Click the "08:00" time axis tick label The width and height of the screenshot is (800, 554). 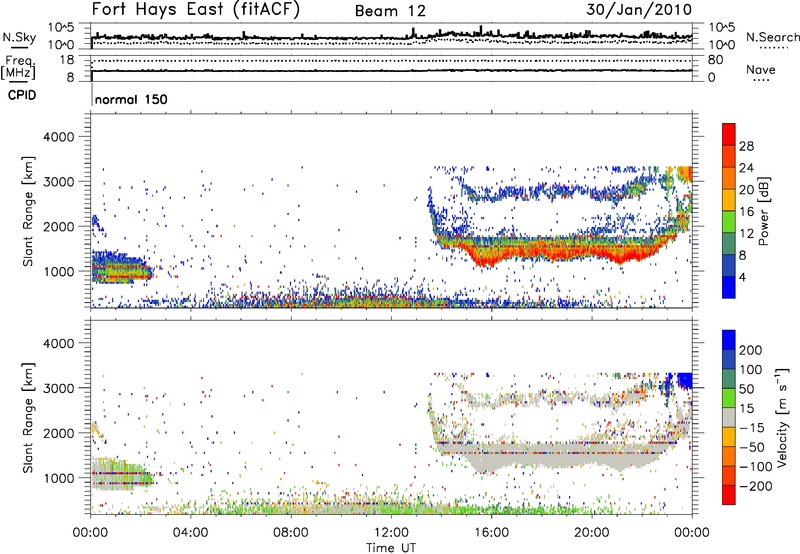point(291,533)
